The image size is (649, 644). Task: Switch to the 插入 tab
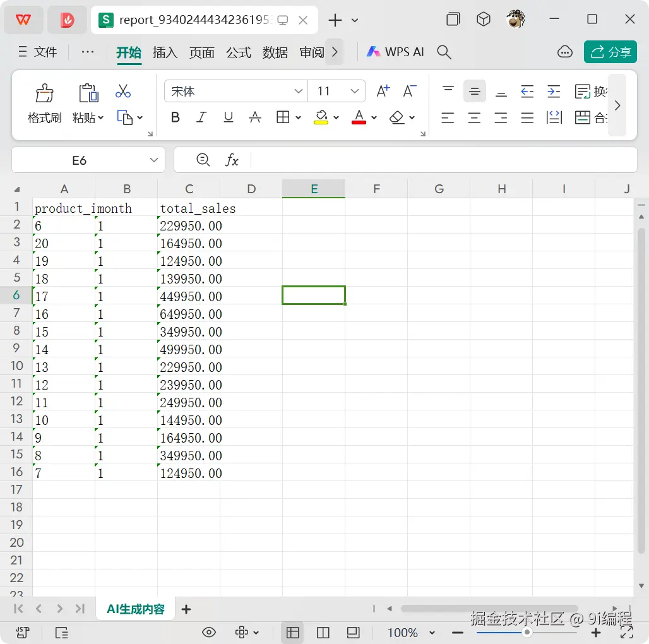click(165, 52)
